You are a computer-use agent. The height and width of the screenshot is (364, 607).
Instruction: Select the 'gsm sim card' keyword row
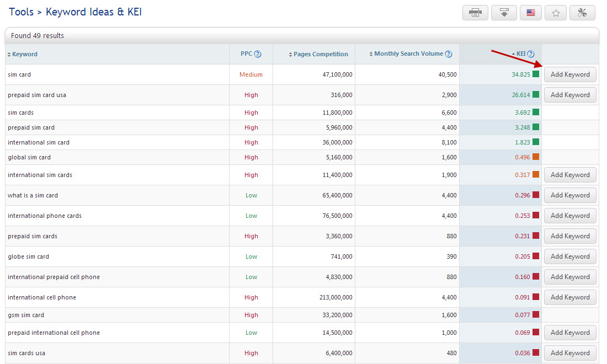26,315
